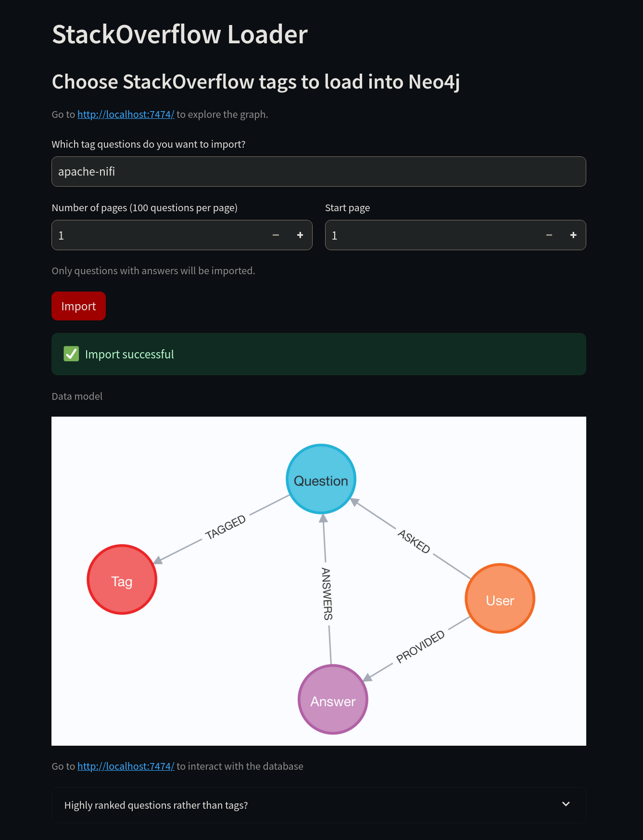Click the orange User node circle
643x840 pixels.
[x=500, y=598]
